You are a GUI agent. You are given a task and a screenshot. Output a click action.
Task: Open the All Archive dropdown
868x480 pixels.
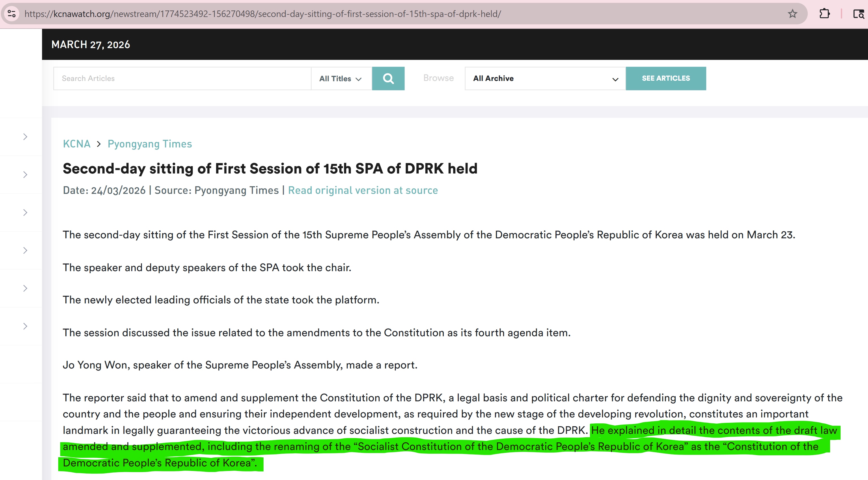click(545, 79)
